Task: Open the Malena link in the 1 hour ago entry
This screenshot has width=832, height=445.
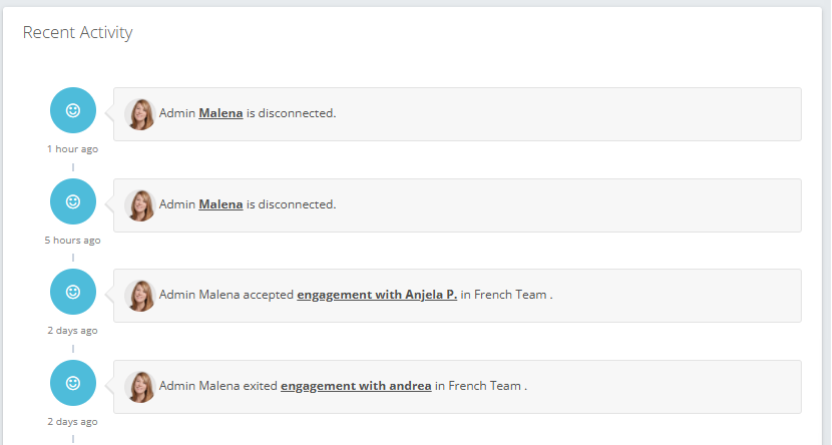Action: (221, 114)
